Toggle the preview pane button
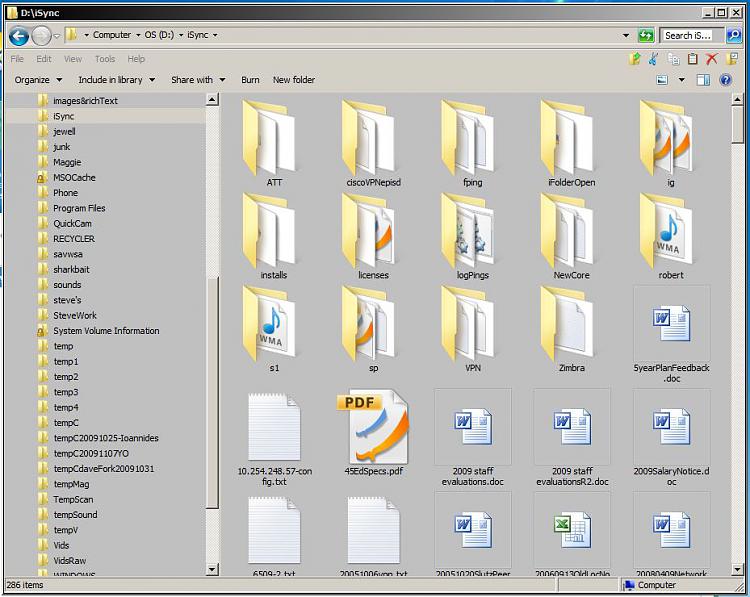Screen dimensions: 750x597 [x=703, y=80]
